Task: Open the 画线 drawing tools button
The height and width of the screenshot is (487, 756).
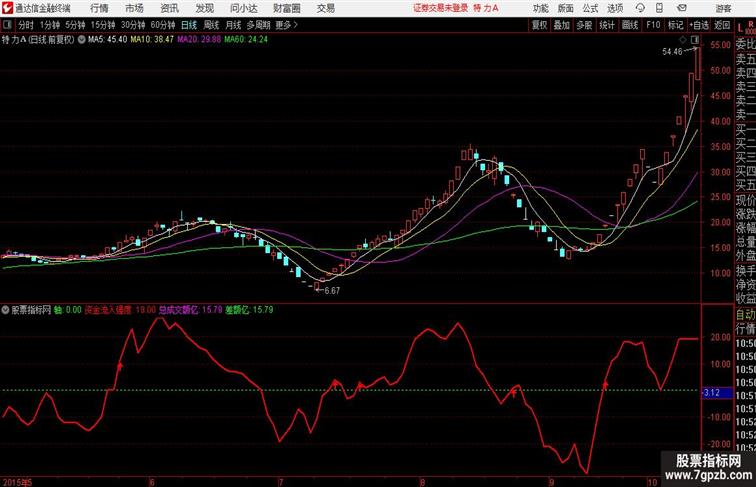Action: (x=630, y=25)
